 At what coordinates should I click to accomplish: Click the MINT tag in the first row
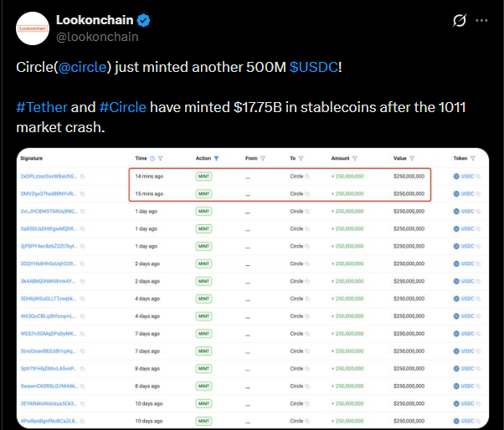tap(203, 177)
